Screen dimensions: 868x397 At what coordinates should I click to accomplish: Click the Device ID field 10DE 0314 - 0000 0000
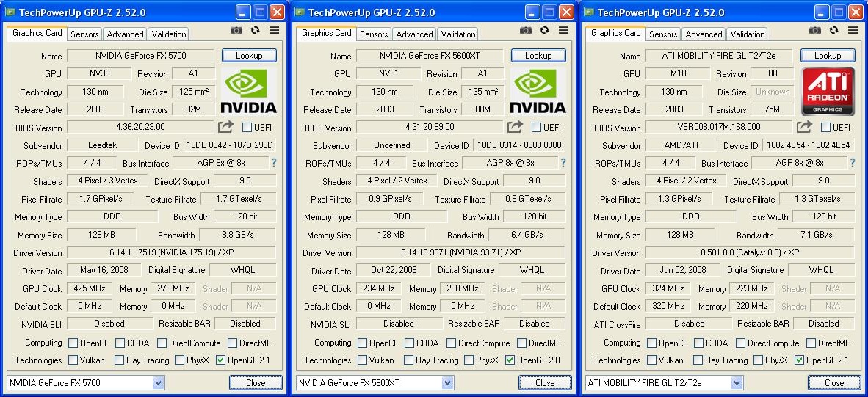pyautogui.click(x=520, y=145)
